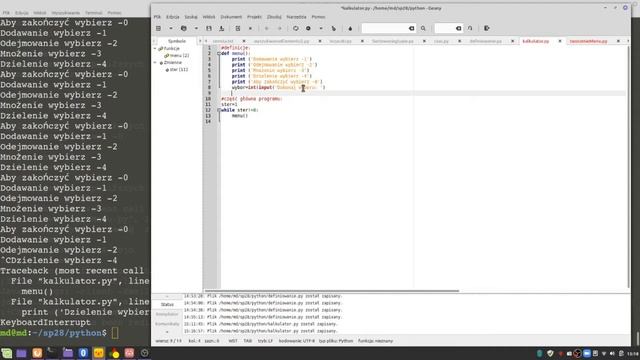Switch to the definiowanie.py tab
Image resolution: width=640 pixels, height=360 pixels.
pos(485,41)
